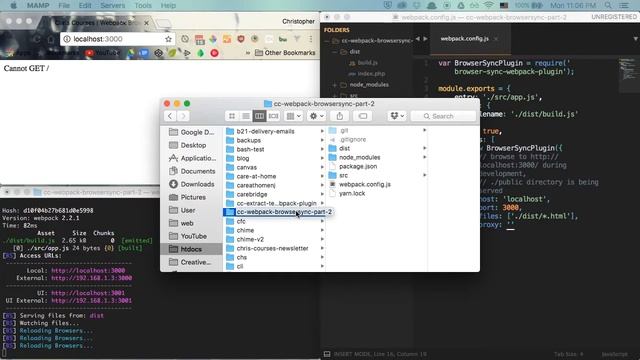This screenshot has width=640, height=360.
Task: Open the MAMP menu in menu bar
Action: 38,5
